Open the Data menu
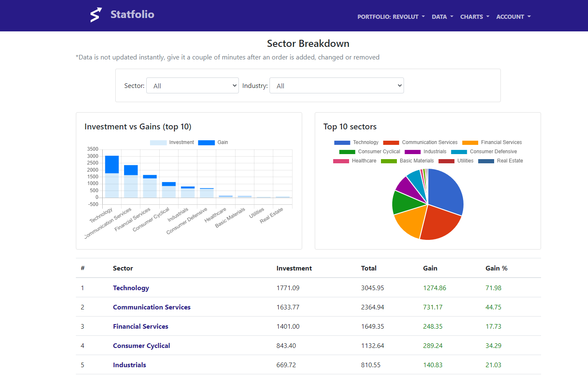Screen dimensions: 588x376 tap(443, 17)
